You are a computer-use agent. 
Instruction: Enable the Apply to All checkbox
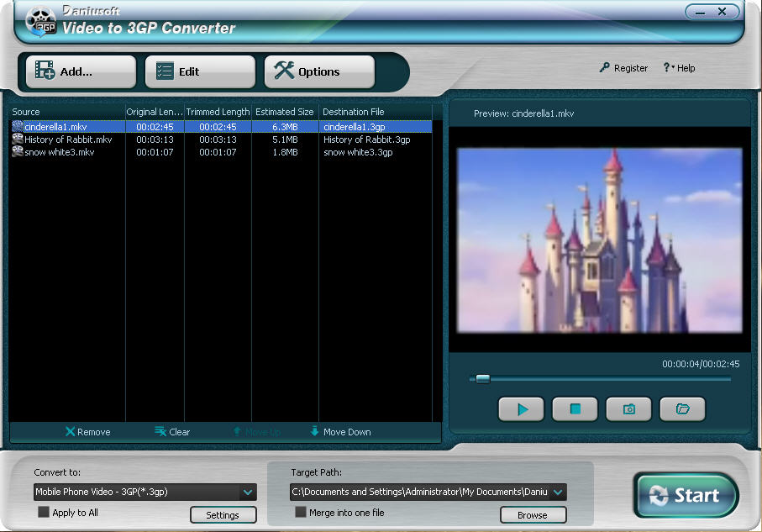coord(44,512)
